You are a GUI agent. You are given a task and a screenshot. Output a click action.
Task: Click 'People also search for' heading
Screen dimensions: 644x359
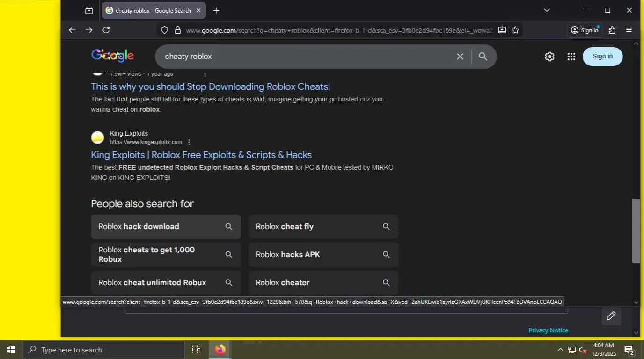tap(142, 204)
